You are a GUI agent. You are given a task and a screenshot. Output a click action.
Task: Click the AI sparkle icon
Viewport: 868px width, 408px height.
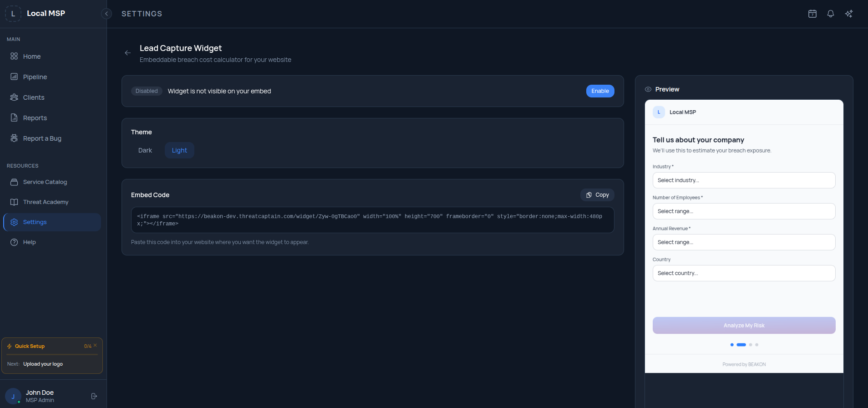pos(849,14)
